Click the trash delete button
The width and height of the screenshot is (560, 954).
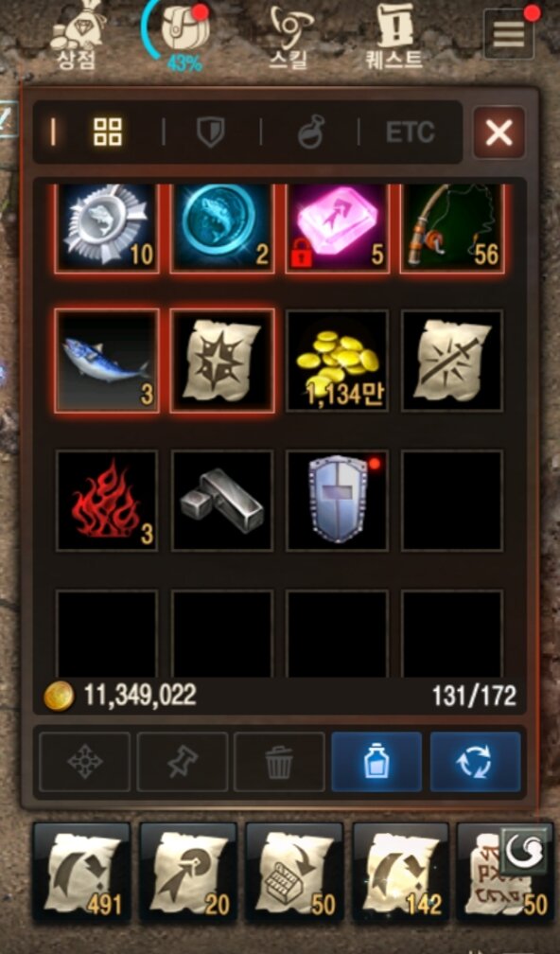point(279,762)
